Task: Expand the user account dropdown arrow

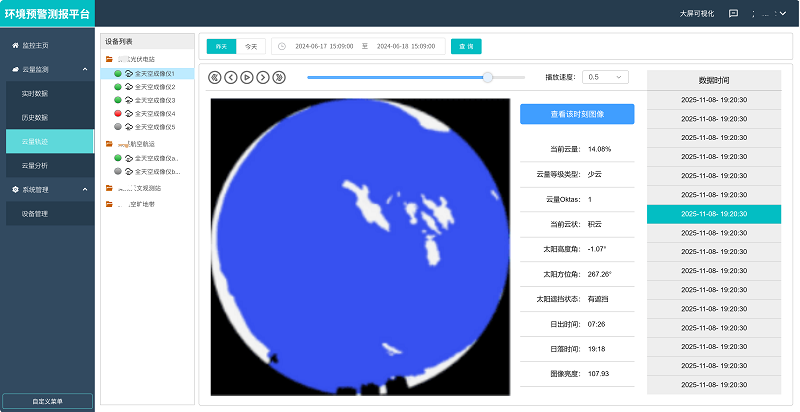Action: [784, 14]
